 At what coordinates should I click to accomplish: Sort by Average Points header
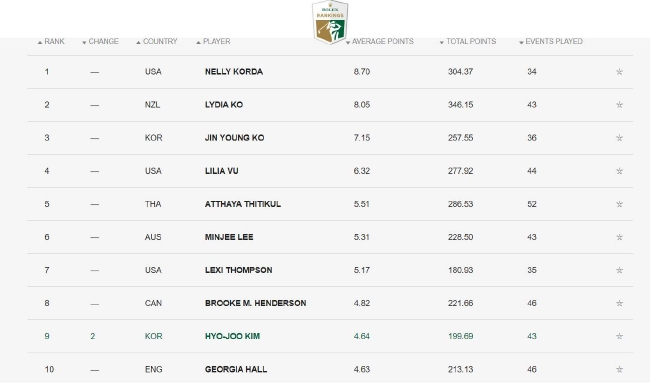tap(380, 41)
